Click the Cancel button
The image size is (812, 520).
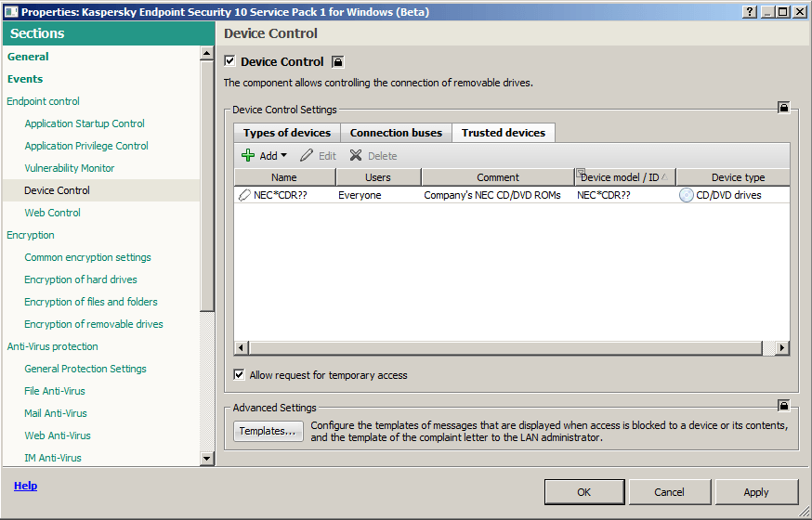[669, 492]
